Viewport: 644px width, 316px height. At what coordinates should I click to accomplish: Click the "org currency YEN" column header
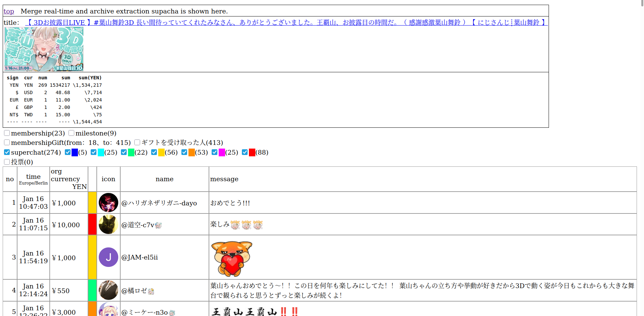click(x=69, y=179)
